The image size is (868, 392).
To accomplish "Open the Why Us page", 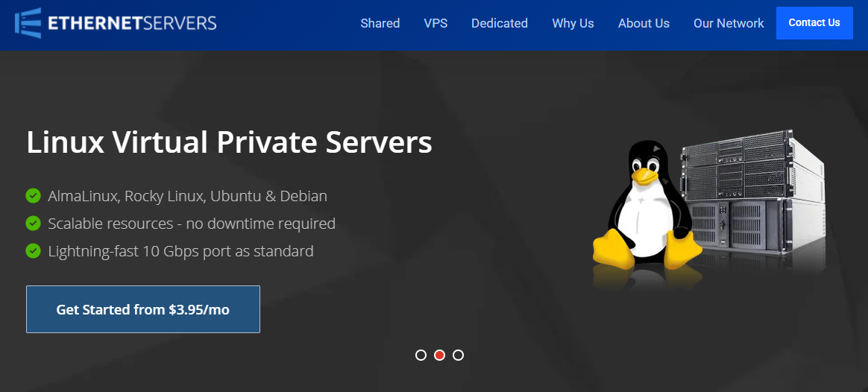I will [573, 23].
